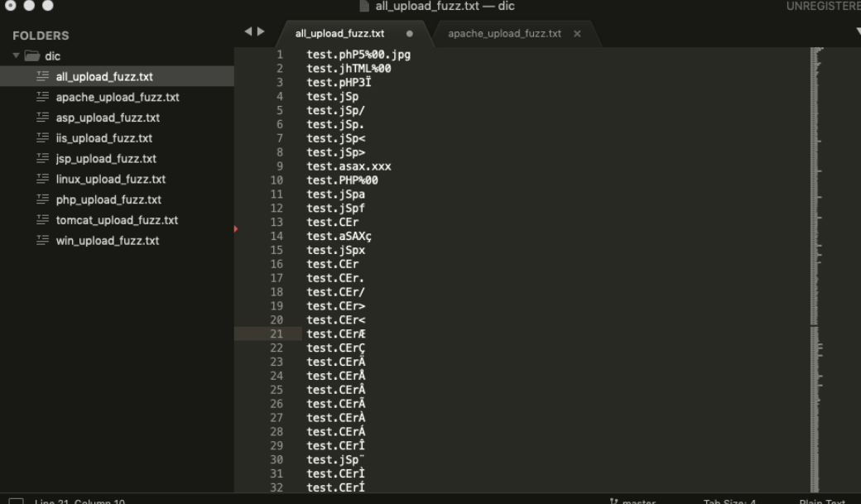
Task: Click the previous tab left arrow
Action: [247, 32]
